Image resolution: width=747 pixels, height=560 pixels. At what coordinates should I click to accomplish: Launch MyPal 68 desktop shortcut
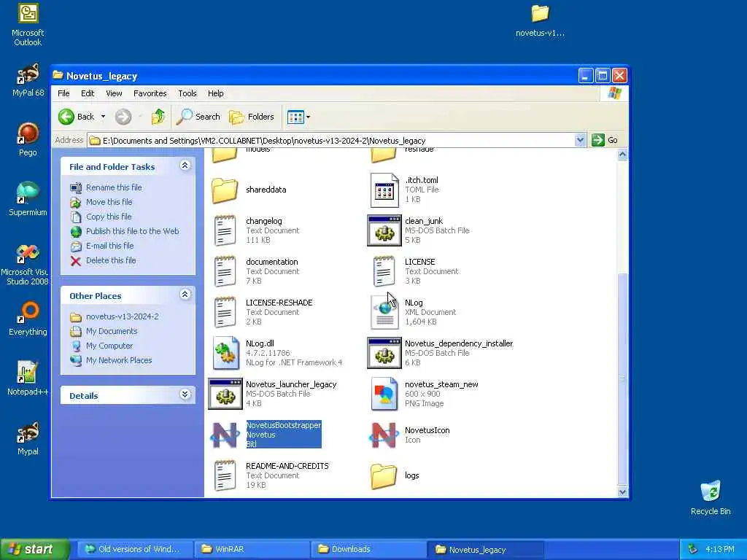pyautogui.click(x=28, y=80)
